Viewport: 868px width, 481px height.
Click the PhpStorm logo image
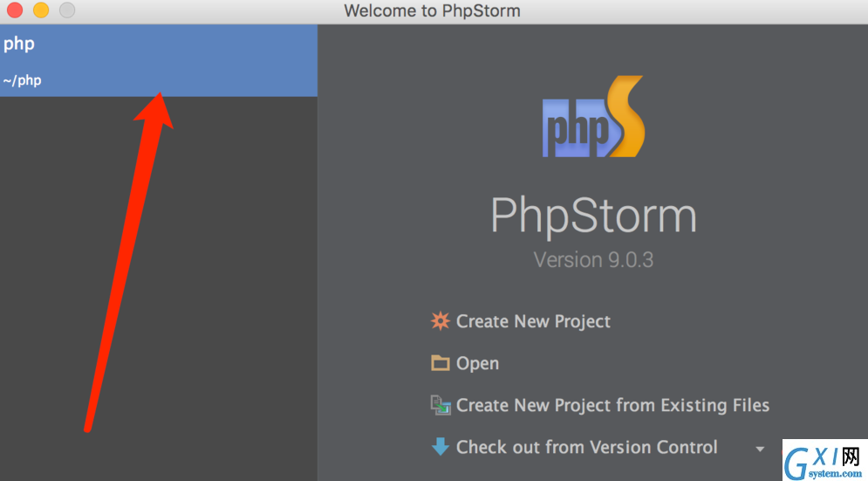pos(593,116)
